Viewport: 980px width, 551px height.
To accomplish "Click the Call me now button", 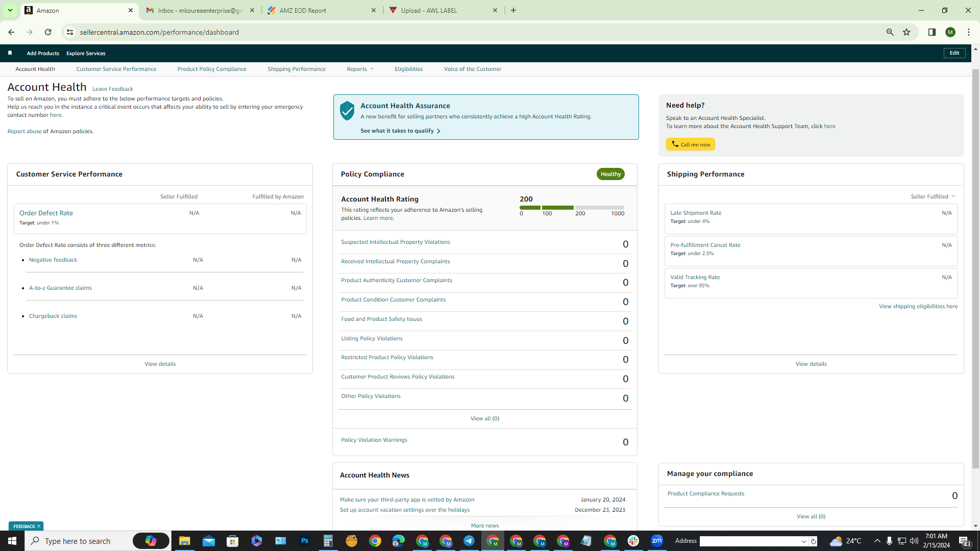I will point(690,144).
